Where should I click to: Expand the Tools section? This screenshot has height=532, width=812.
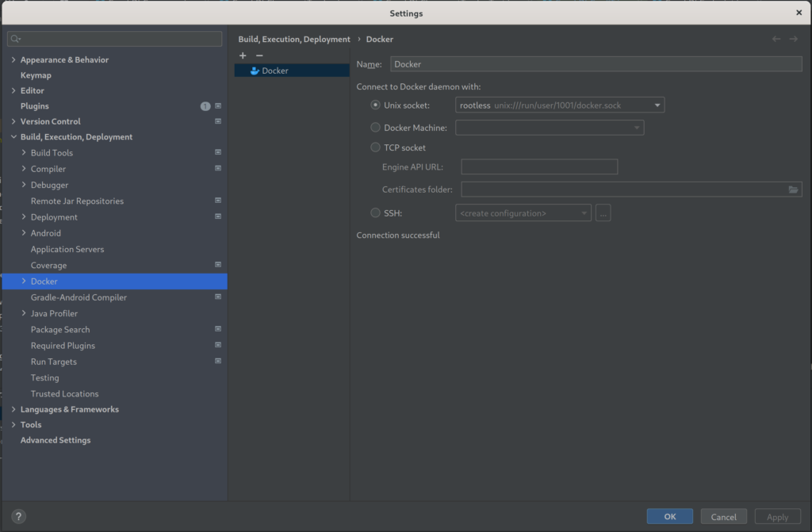coord(13,424)
